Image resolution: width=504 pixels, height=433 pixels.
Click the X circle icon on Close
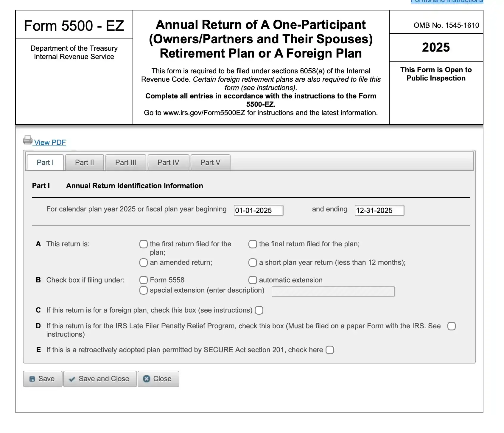pos(146,379)
